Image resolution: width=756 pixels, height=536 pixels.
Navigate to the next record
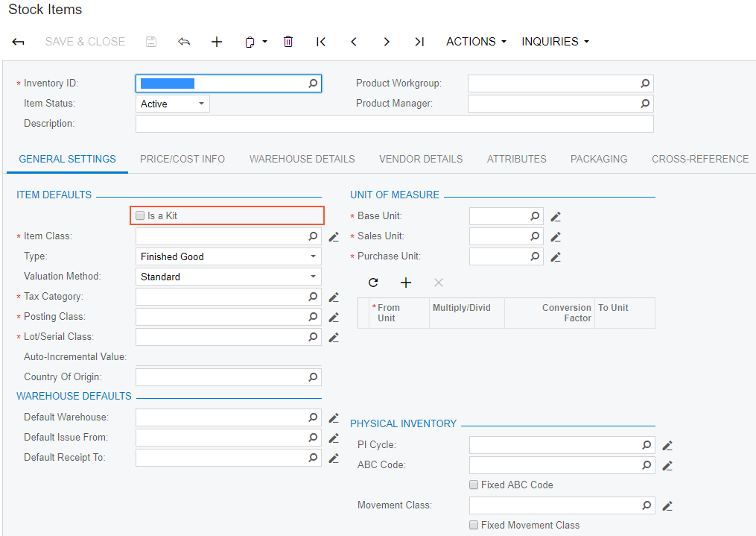click(387, 42)
